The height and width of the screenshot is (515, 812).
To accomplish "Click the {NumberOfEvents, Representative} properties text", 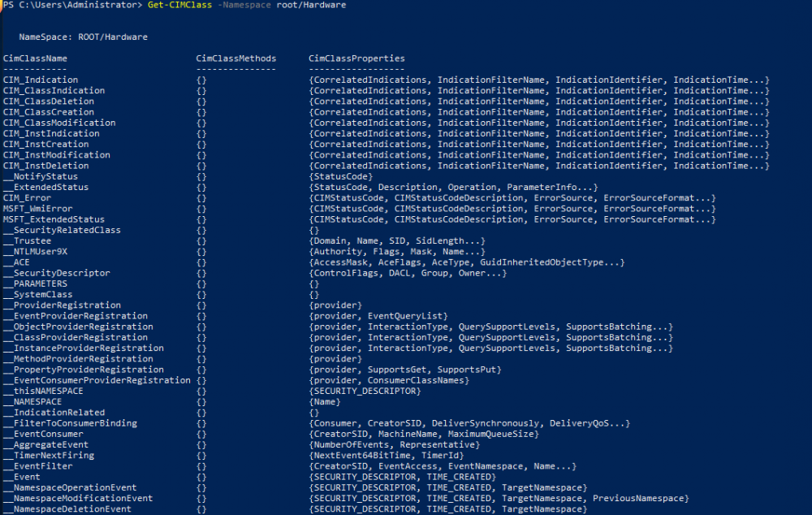I will click(394, 445).
